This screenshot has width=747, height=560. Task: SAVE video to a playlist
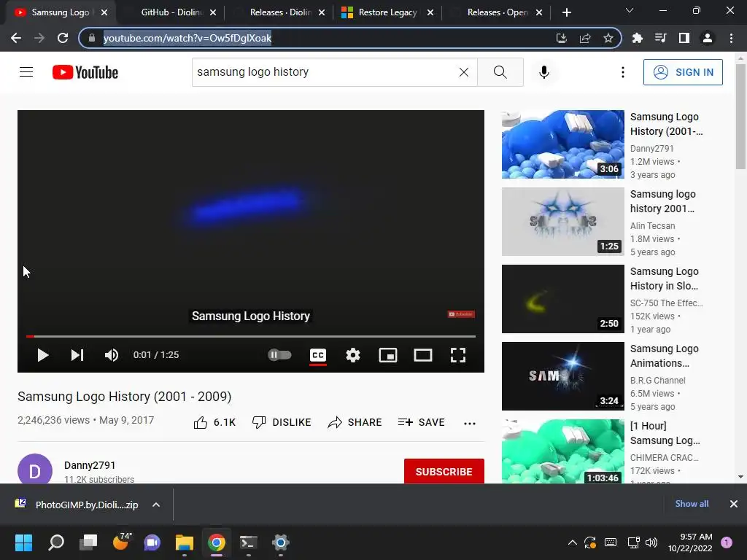click(x=421, y=422)
